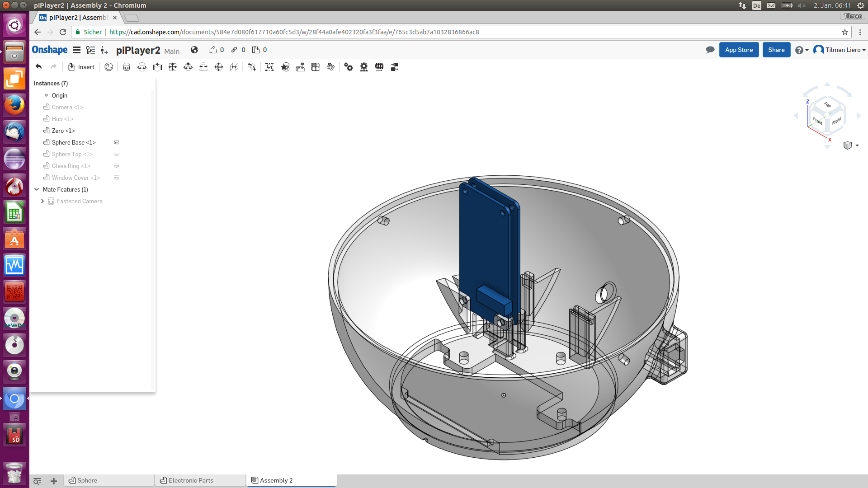This screenshot has width=868, height=488.
Task: Click the faded cluster icon before the gears
Action: click(x=331, y=67)
